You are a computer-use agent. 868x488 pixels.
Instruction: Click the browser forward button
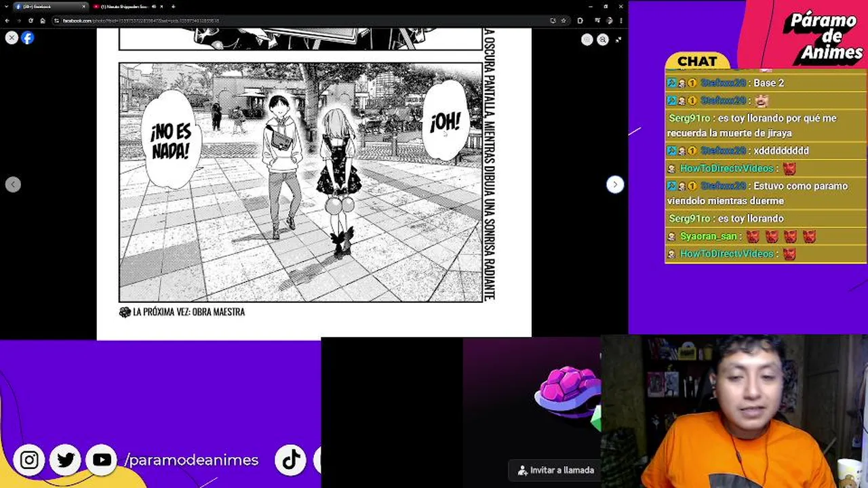19,20
